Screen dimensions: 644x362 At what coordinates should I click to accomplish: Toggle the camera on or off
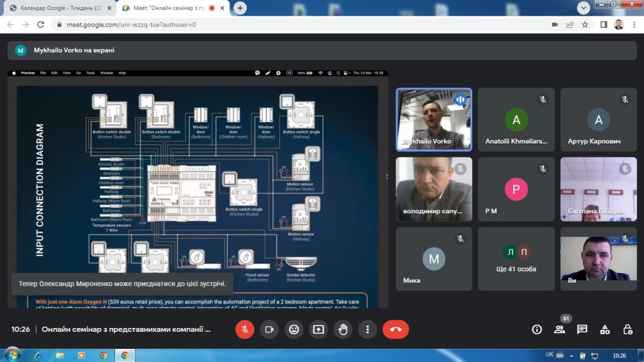(x=269, y=329)
